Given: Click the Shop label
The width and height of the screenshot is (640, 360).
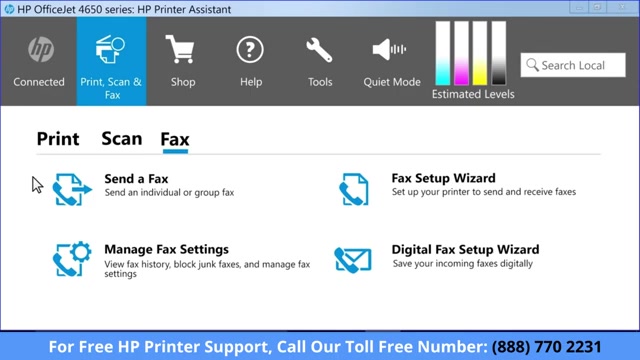Looking at the screenshot, I should (x=183, y=82).
